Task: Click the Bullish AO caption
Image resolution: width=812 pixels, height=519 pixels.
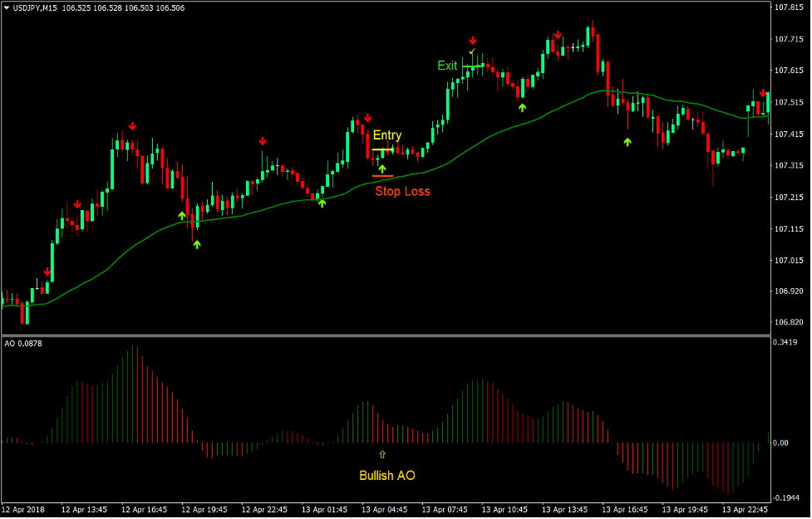Action: [x=386, y=476]
